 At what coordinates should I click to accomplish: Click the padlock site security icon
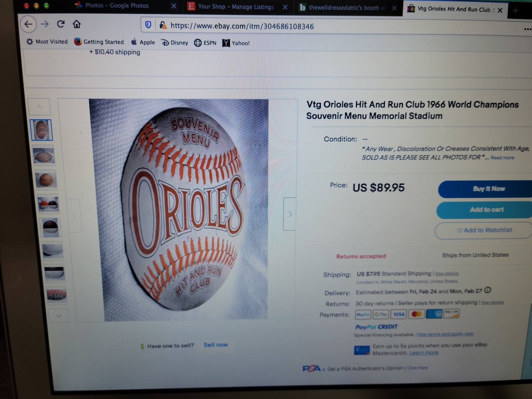(x=163, y=25)
